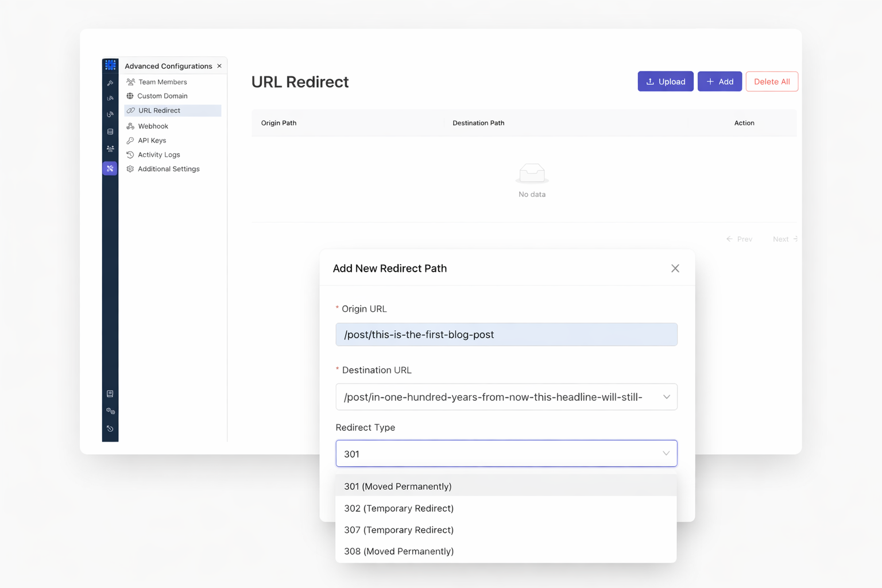Open Webhook in Advanced Configurations menu
The height and width of the screenshot is (588, 882).
point(153,126)
